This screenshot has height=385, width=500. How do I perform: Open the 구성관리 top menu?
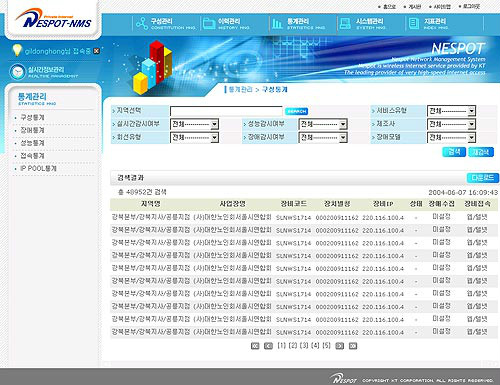162,21
